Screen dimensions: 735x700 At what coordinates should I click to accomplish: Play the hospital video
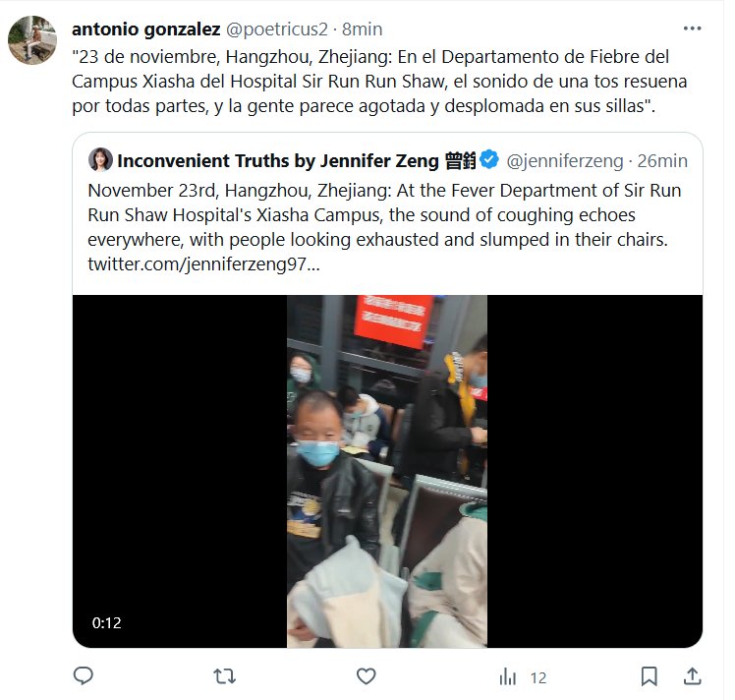pyautogui.click(x=387, y=471)
